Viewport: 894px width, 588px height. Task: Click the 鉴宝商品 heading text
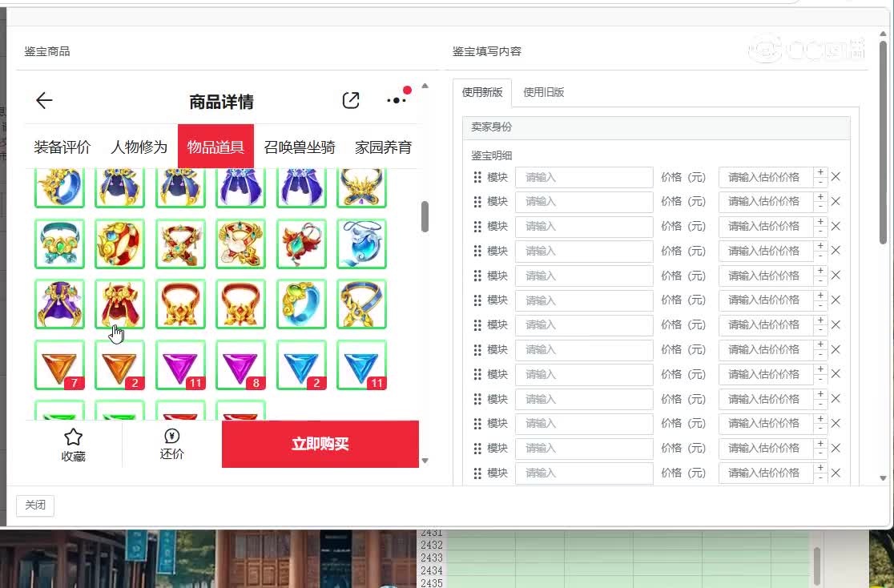pos(46,51)
